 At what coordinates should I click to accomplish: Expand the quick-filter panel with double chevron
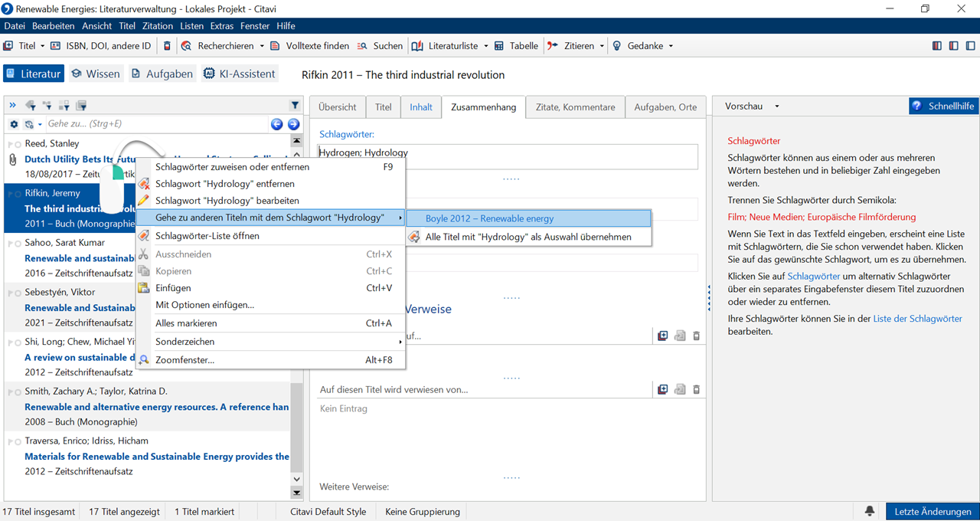click(12, 106)
